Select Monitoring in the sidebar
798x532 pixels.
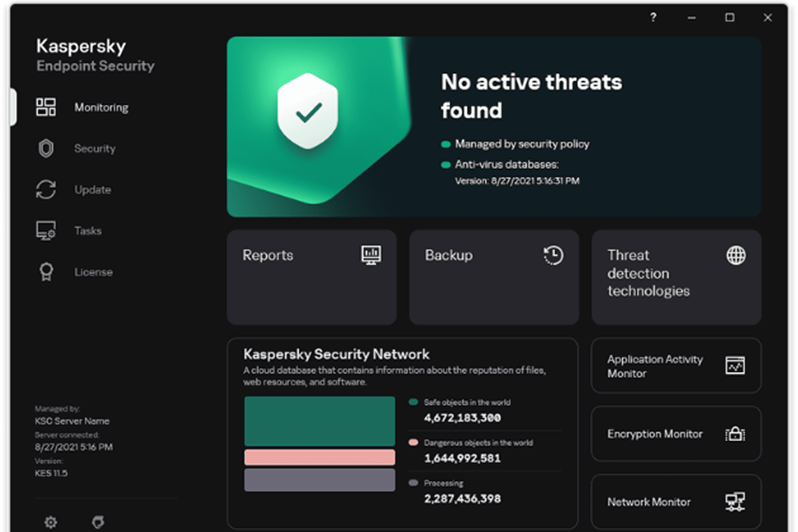pos(101,107)
